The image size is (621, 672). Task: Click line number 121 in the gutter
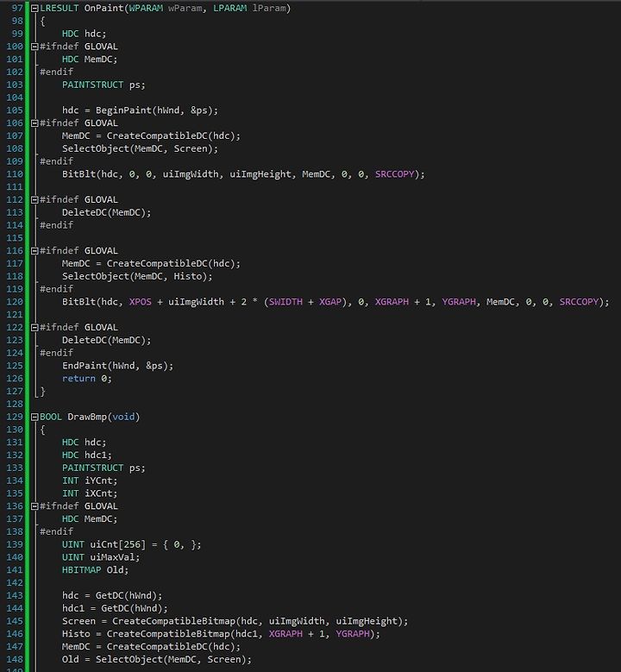[15, 315]
